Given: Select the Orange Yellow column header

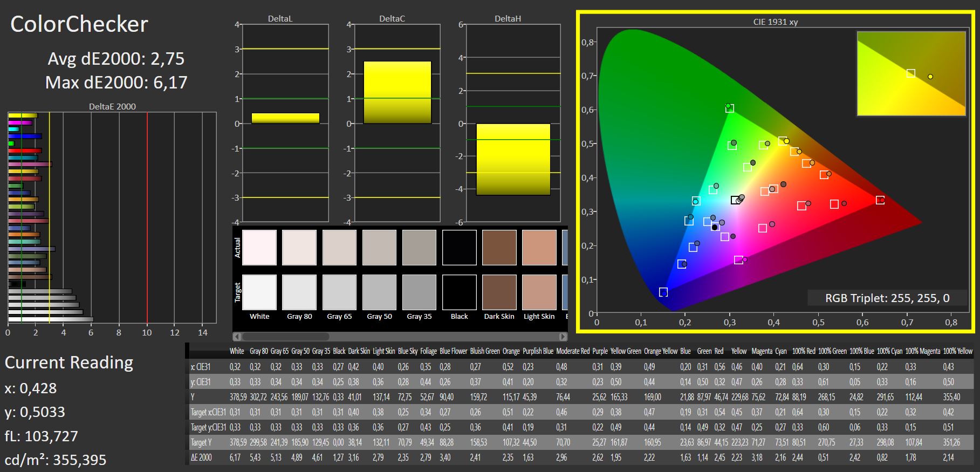Looking at the screenshot, I should point(661,351).
